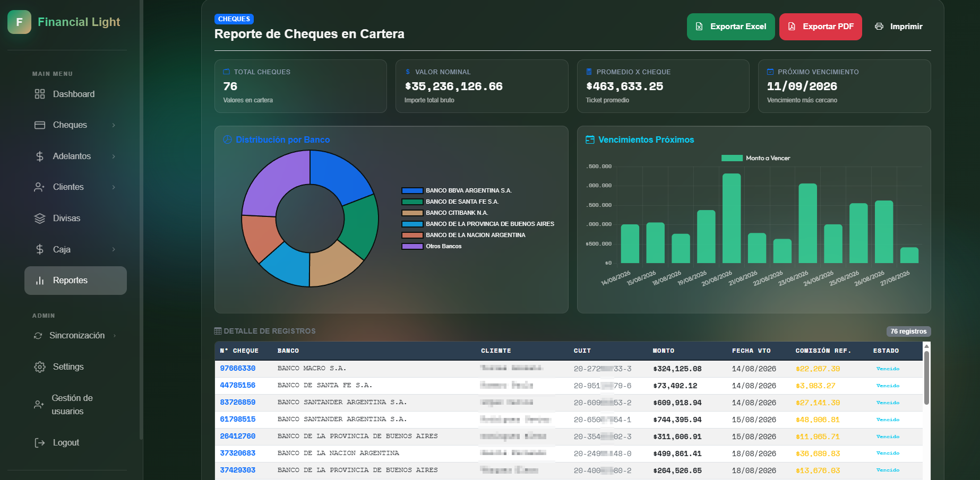The height and width of the screenshot is (480, 980).
Task: Click the Financial Light F logo
Action: [x=19, y=22]
